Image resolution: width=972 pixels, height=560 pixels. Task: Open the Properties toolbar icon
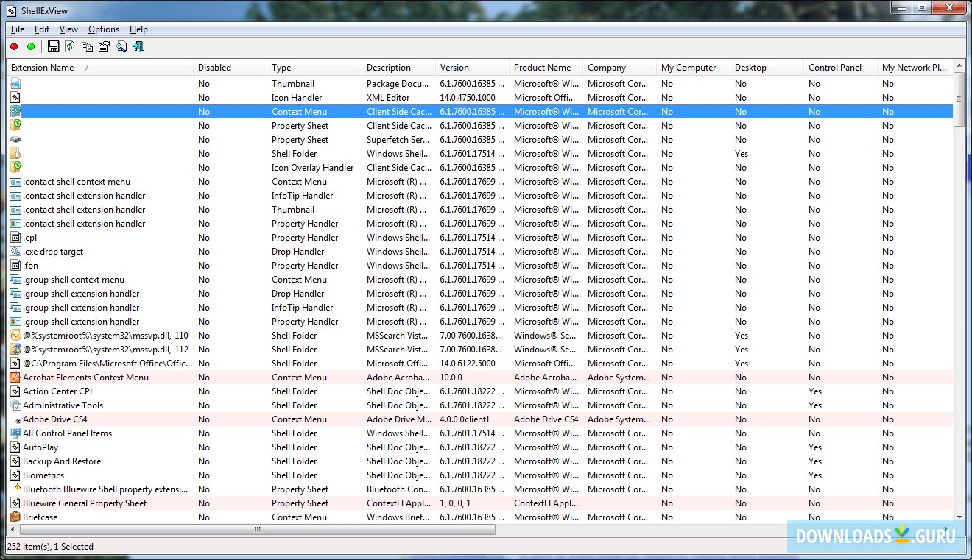pyautogui.click(x=104, y=46)
